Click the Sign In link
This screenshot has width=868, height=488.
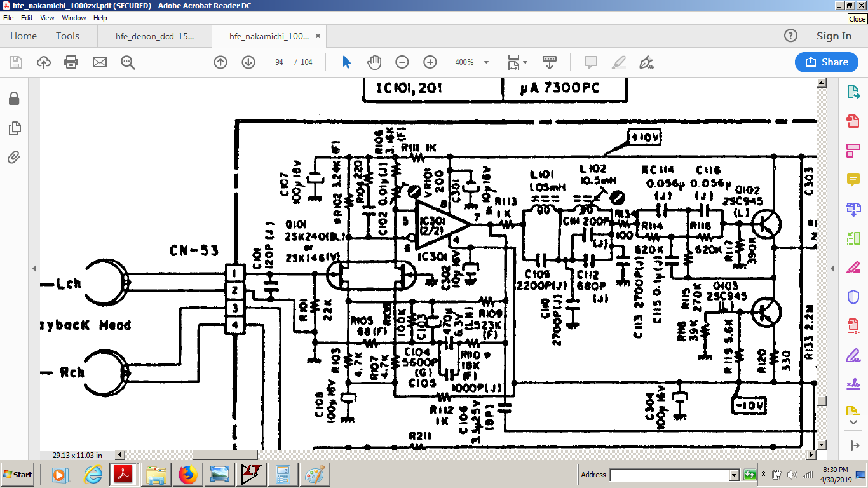(x=834, y=36)
